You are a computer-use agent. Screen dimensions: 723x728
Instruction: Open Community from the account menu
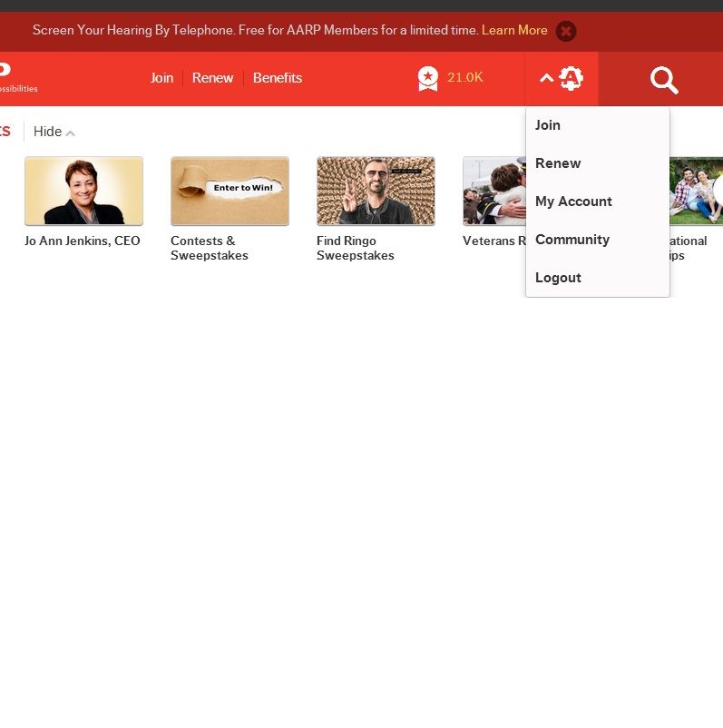tap(572, 240)
